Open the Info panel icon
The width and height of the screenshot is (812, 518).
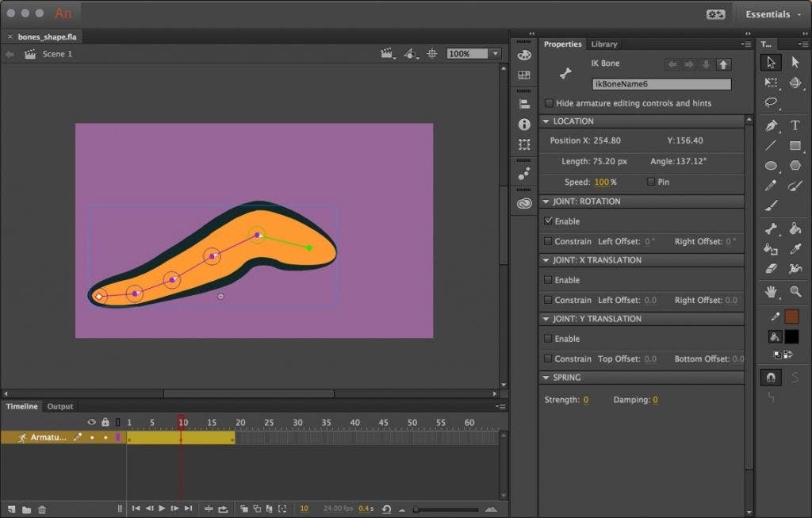(x=523, y=125)
